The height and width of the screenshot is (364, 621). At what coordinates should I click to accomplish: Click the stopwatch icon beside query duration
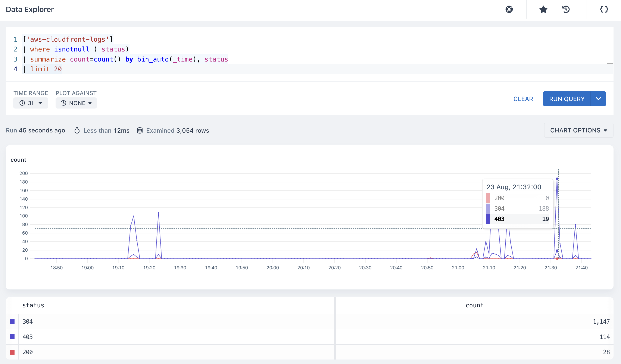pyautogui.click(x=77, y=131)
